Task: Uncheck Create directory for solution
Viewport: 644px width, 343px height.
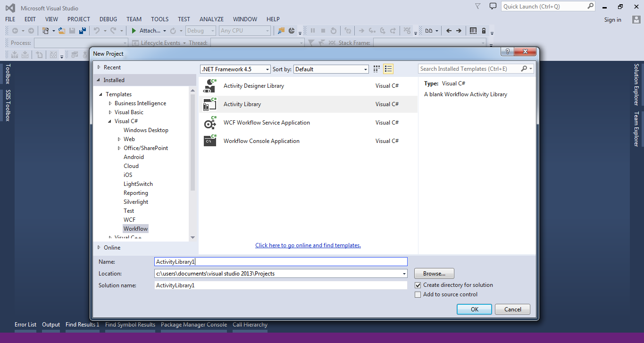Action: pyautogui.click(x=418, y=285)
